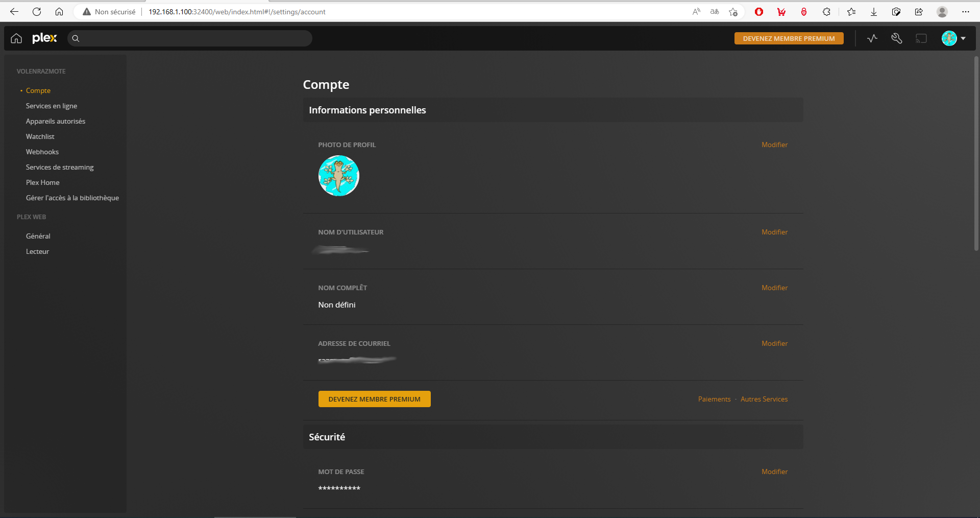Viewport: 980px width, 518px height.
Task: Open the Paiements link
Action: tap(715, 399)
